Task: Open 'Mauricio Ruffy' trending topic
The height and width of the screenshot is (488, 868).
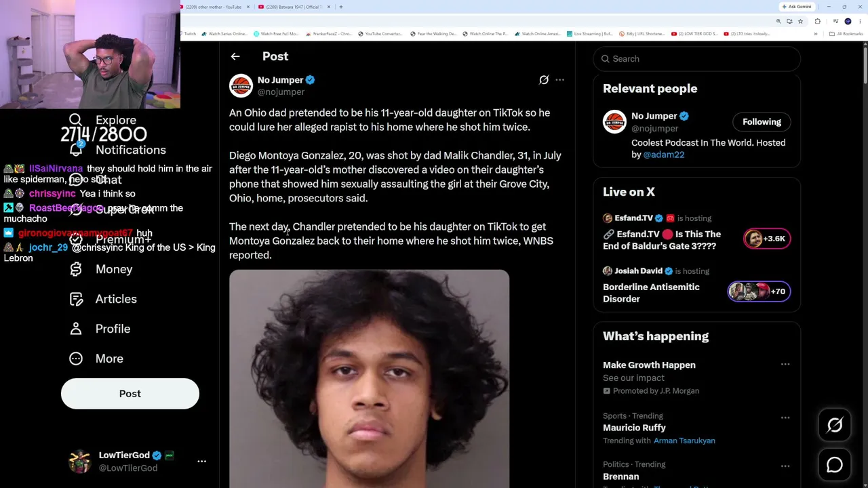Action: [634, 428]
